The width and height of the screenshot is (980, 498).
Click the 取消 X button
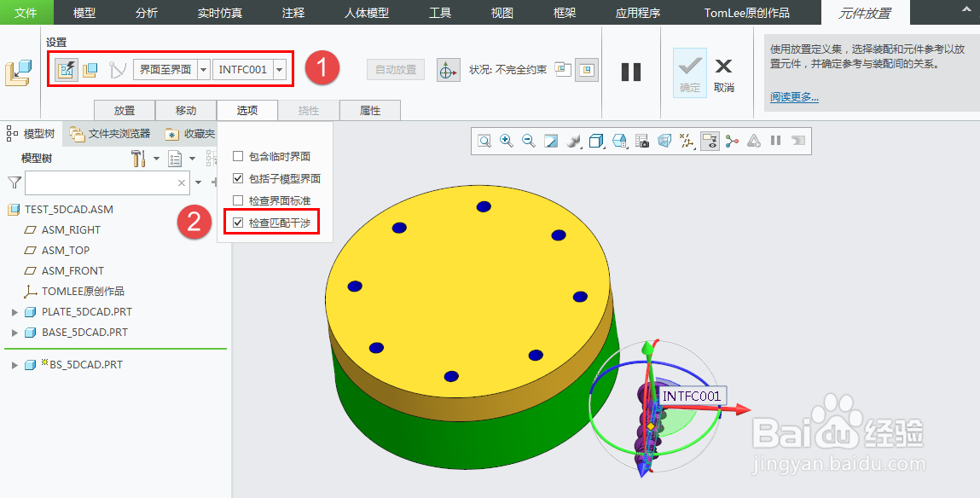[724, 73]
